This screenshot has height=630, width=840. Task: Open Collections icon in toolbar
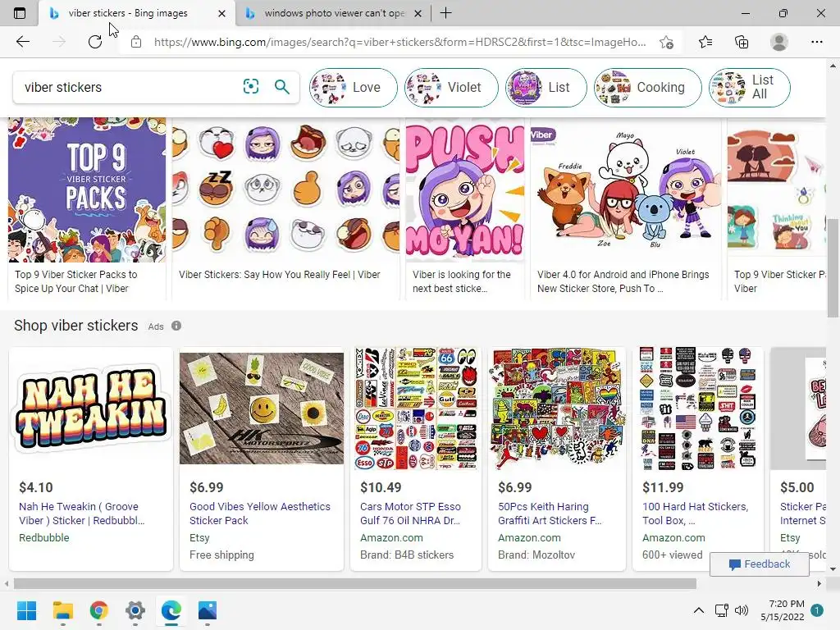tap(742, 42)
